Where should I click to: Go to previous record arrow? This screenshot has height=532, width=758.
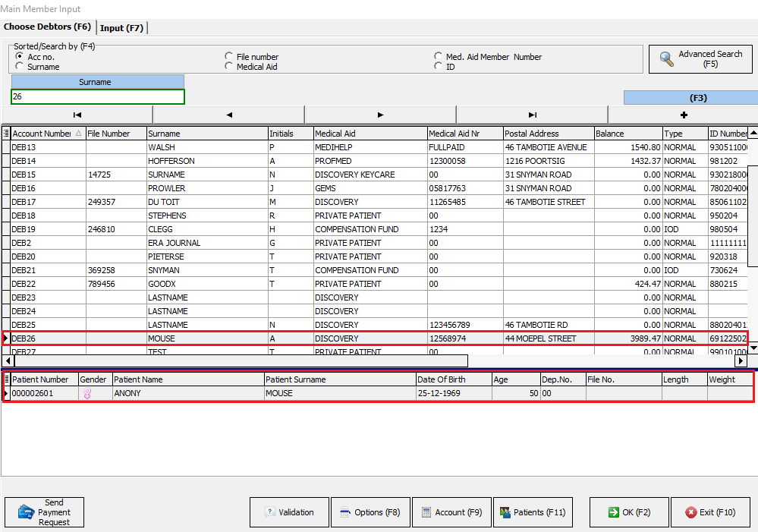click(x=228, y=115)
